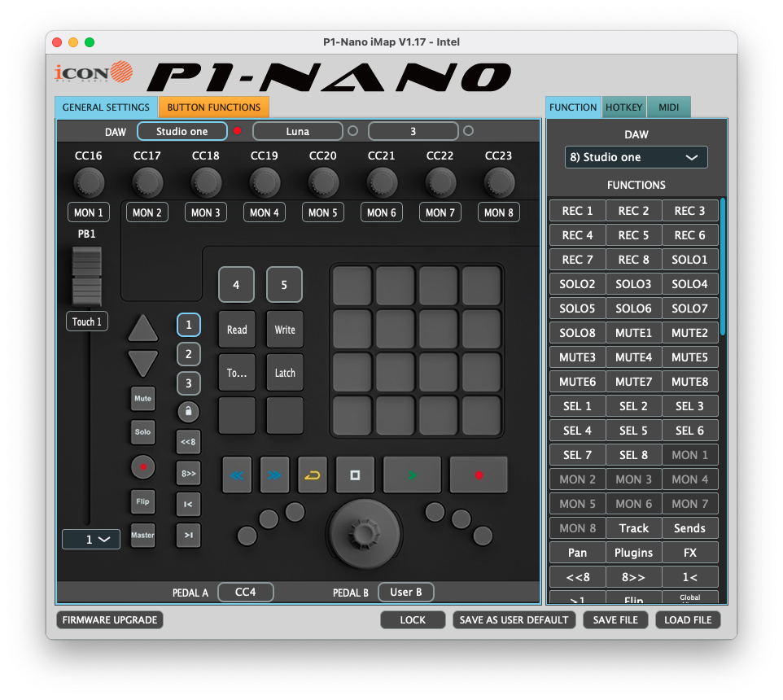
Task: Click the 8>> bank right button
Action: [x=188, y=474]
